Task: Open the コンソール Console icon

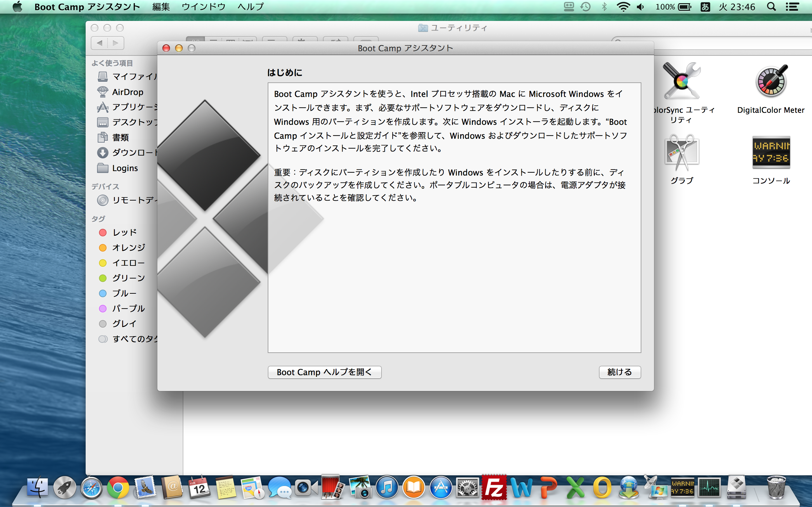Action: (x=771, y=152)
